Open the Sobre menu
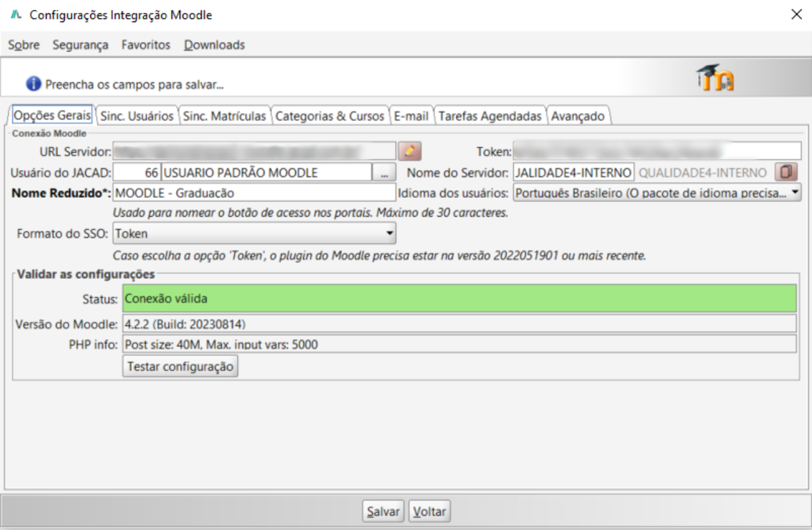 pos(24,45)
